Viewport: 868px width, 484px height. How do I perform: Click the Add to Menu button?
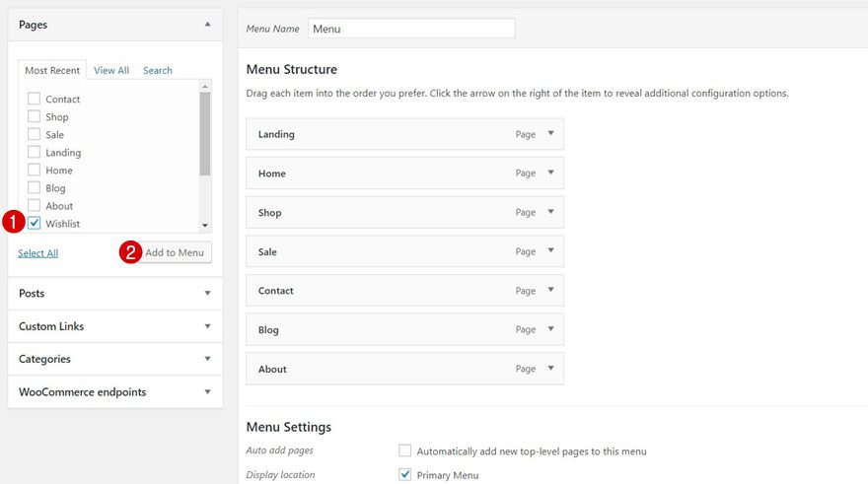click(175, 252)
